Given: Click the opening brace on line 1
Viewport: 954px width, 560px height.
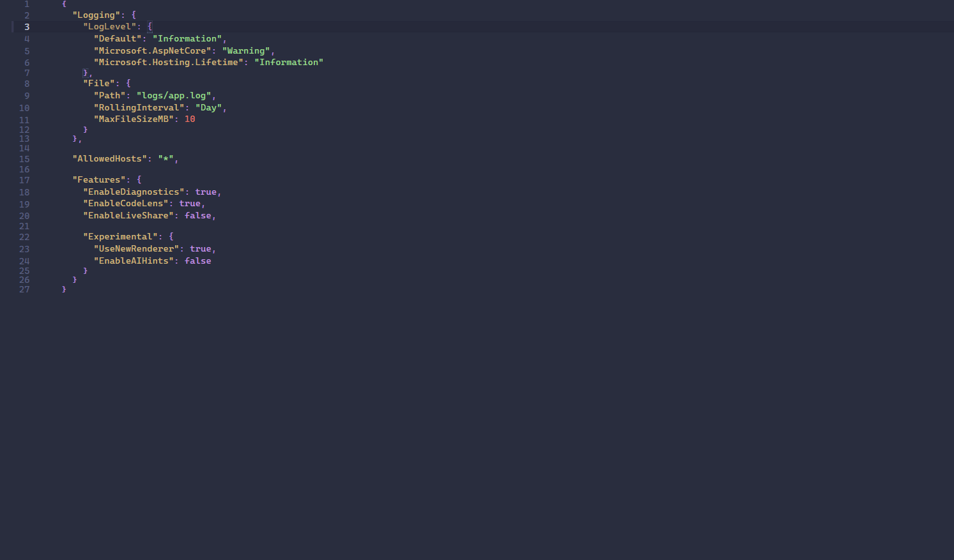Looking at the screenshot, I should [64, 4].
